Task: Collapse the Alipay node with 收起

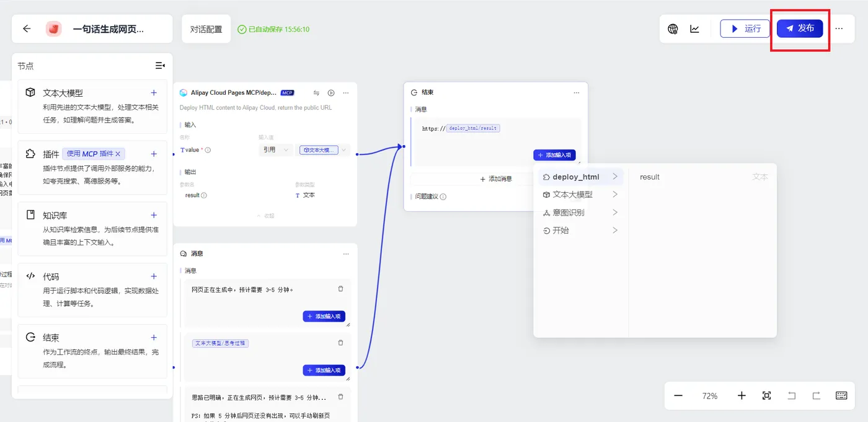Action: click(x=265, y=216)
